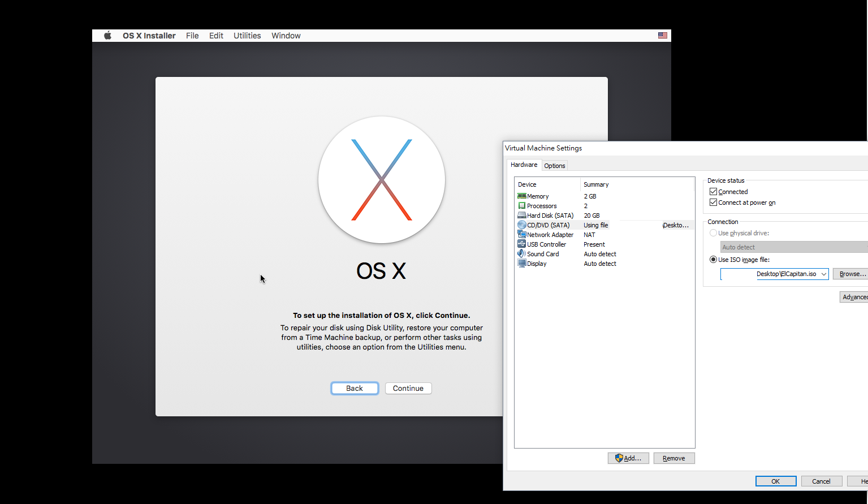Expand the ISO image file path dropdown
Image resolution: width=868 pixels, height=504 pixels.
pyautogui.click(x=824, y=274)
